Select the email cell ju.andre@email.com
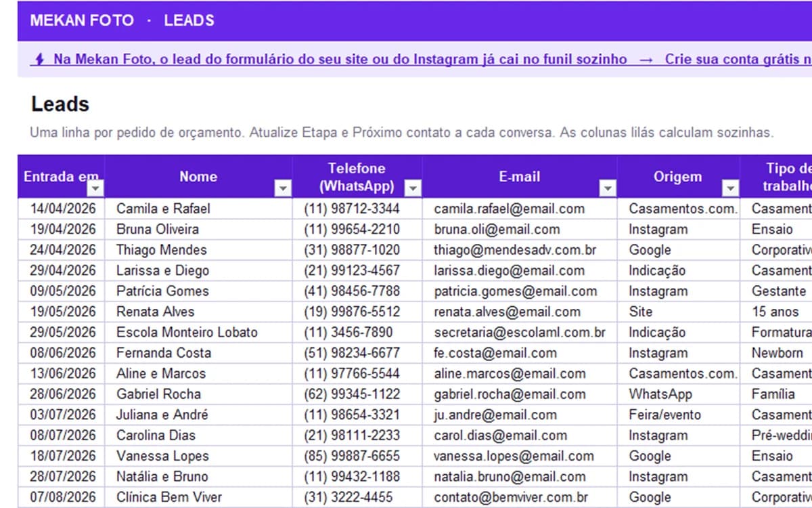The image size is (812, 508). [519, 415]
